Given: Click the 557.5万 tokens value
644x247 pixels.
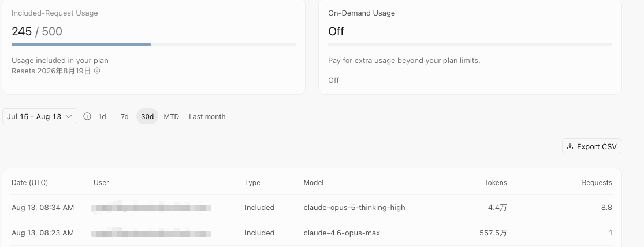Looking at the screenshot, I should coord(493,233).
